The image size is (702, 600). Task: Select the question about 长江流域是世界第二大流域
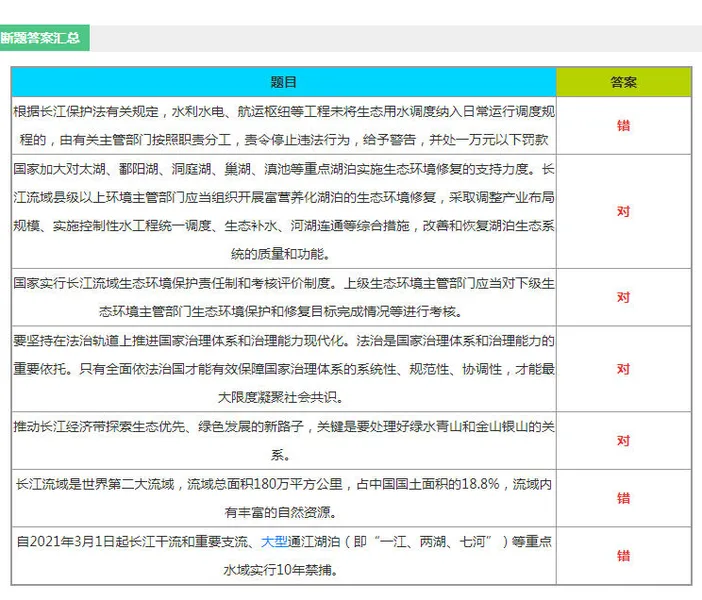pos(284,485)
